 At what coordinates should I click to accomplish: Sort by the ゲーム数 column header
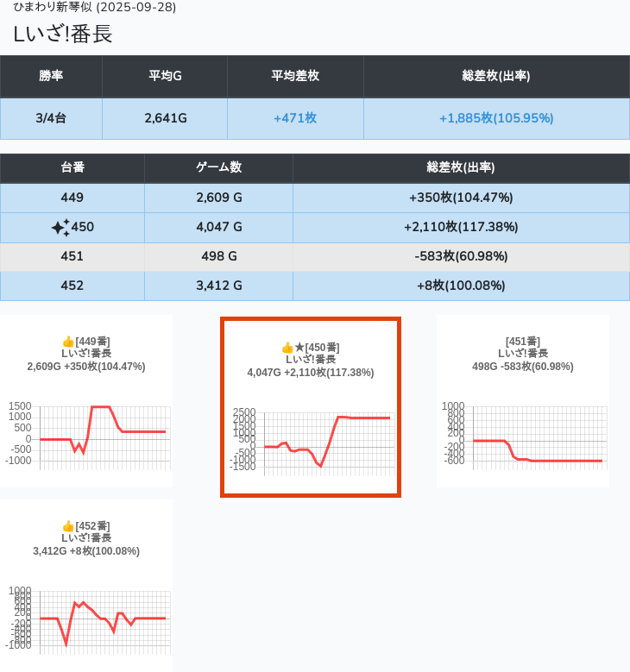(218, 168)
